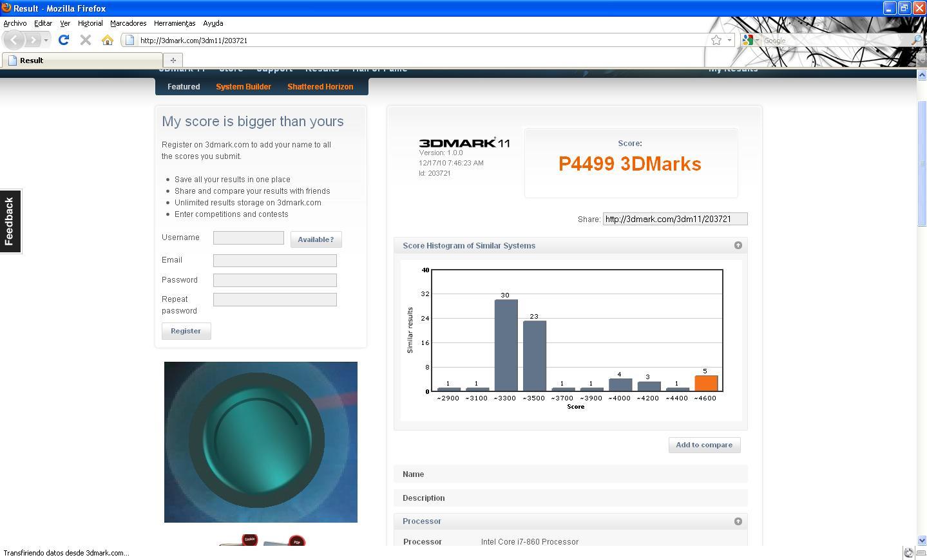The width and height of the screenshot is (927, 560).
Task: Click the Username input field
Action: tap(249, 238)
